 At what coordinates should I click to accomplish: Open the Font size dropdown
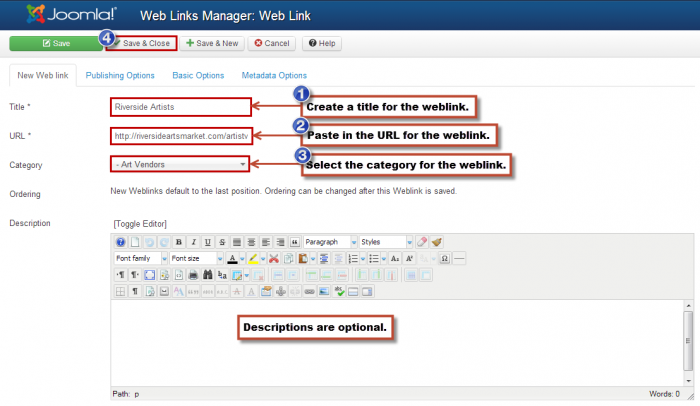click(196, 258)
